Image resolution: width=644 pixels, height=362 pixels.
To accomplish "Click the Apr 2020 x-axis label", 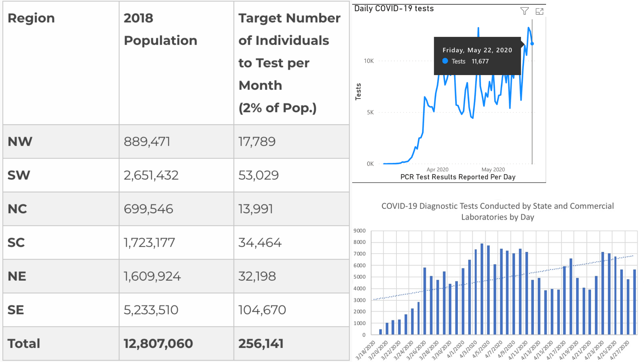I will coord(437,170).
